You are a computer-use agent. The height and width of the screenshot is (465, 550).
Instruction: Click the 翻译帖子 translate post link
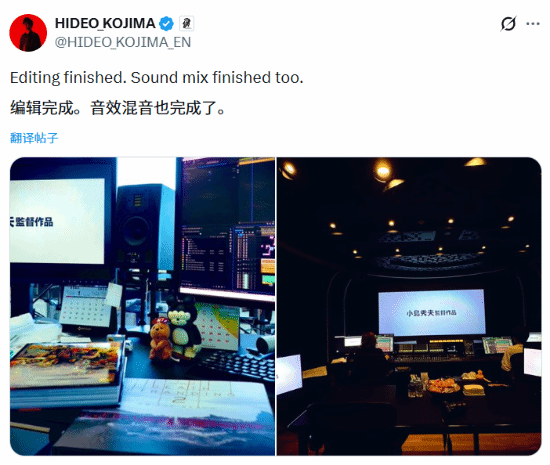(34, 138)
